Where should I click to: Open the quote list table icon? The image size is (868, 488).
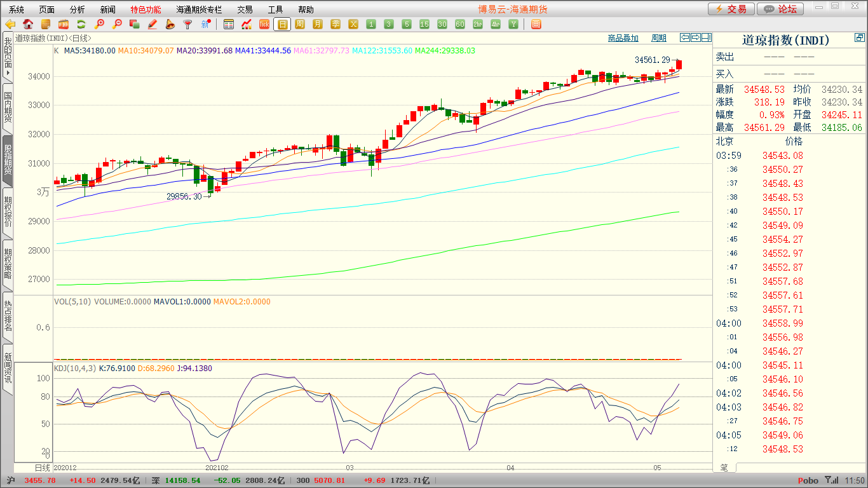229,24
